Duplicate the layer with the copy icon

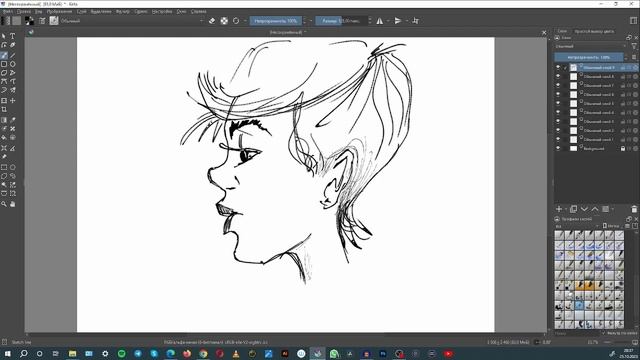point(573,209)
